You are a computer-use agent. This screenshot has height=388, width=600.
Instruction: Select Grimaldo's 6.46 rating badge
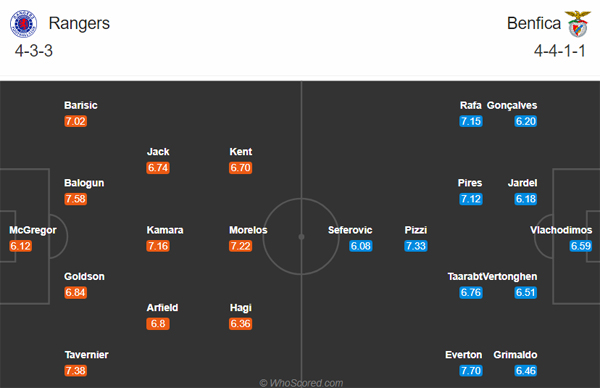(526, 371)
